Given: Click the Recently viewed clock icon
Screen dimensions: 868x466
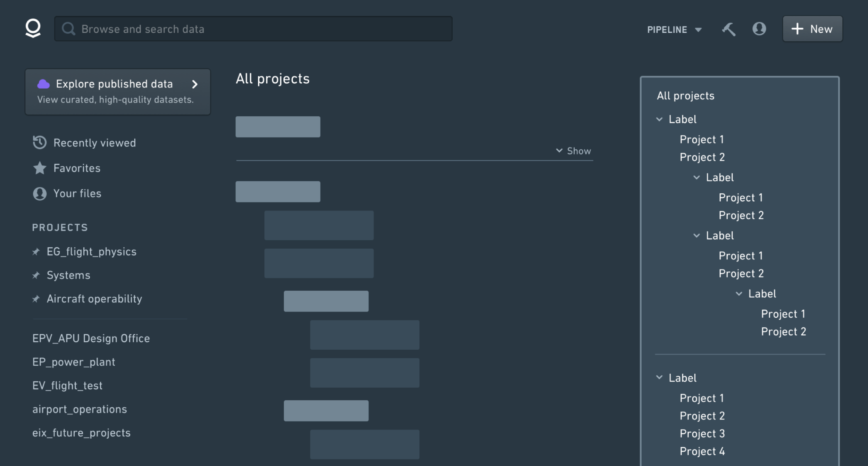Looking at the screenshot, I should pos(40,142).
